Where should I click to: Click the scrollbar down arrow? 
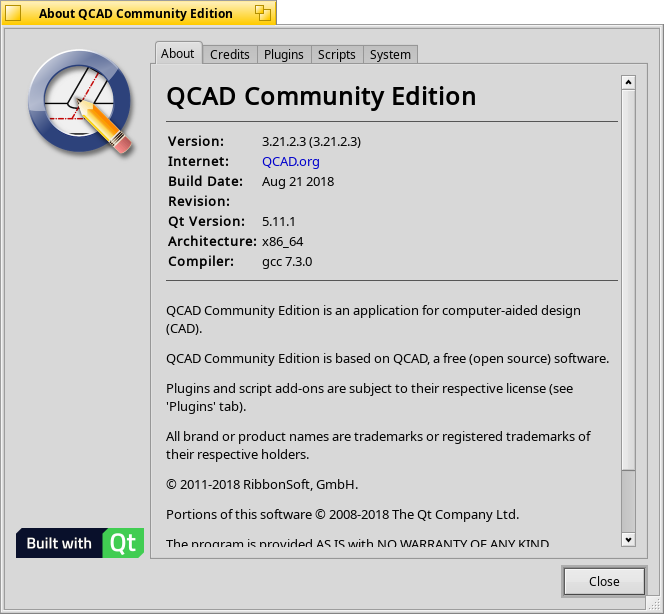click(628, 539)
